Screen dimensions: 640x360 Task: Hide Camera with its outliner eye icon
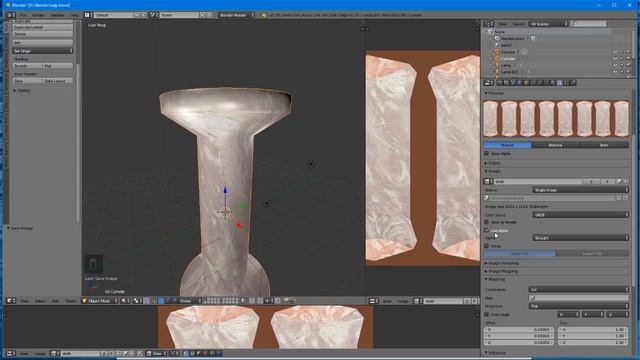(615, 52)
